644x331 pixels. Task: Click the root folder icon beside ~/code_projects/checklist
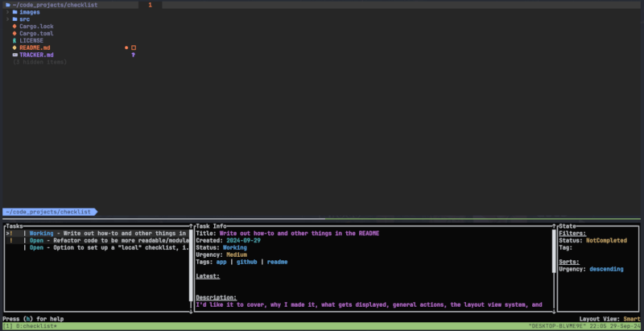[x=7, y=5]
